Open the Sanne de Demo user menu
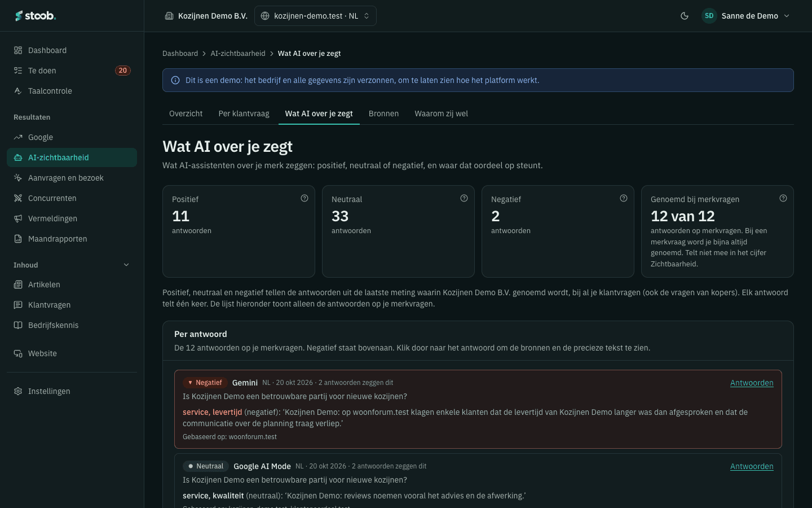The image size is (812, 508). click(x=745, y=16)
